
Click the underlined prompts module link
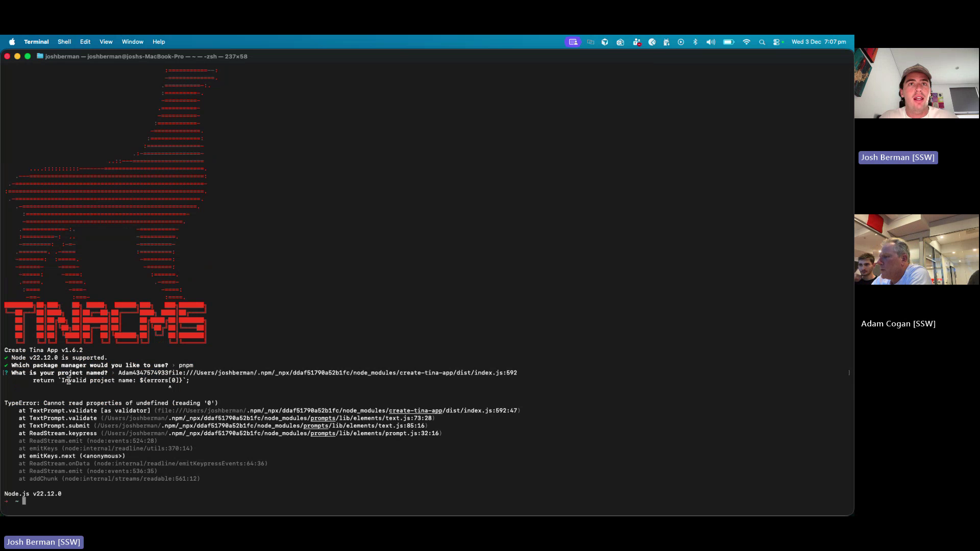[324, 418]
